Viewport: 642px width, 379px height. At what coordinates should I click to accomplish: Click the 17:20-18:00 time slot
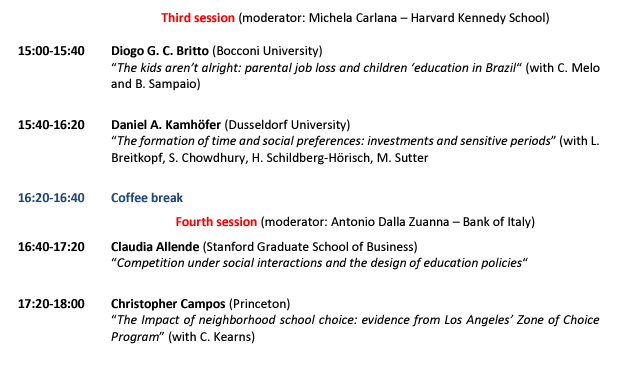(51, 304)
